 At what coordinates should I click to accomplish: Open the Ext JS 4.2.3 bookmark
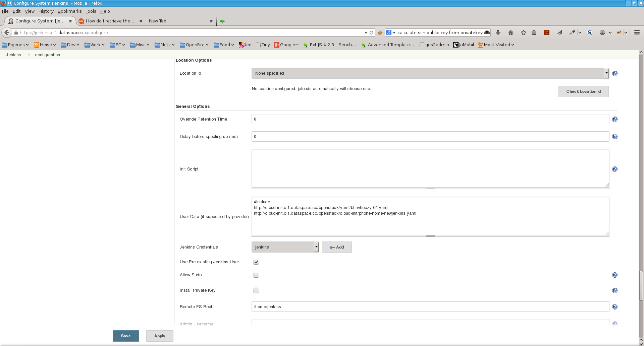329,45
